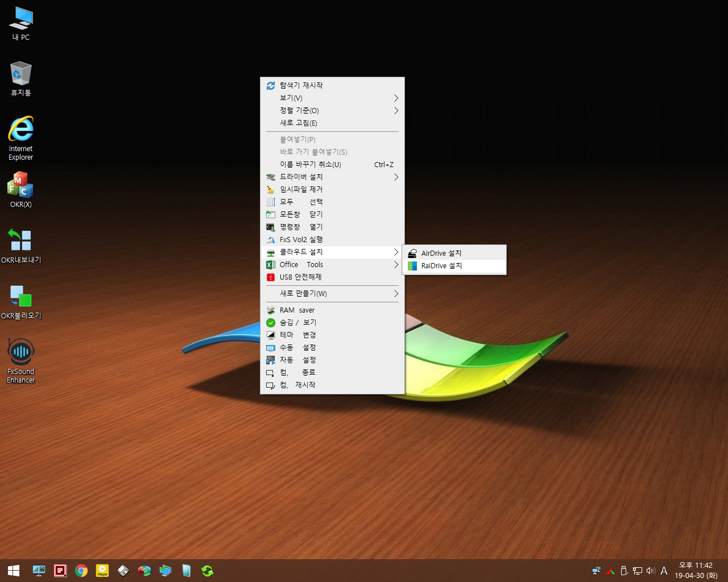Click the wired network status tray icon
This screenshot has width=728, height=582.
638,571
